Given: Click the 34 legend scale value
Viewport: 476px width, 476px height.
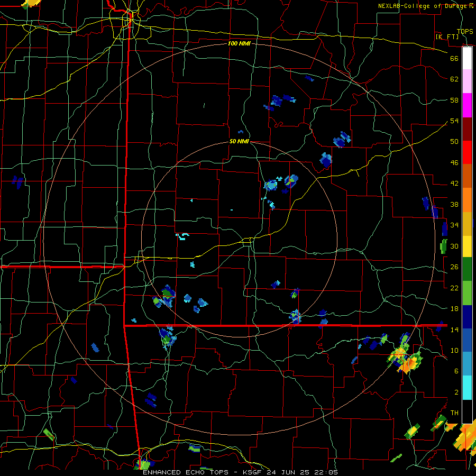Looking at the screenshot, I should (x=454, y=225).
